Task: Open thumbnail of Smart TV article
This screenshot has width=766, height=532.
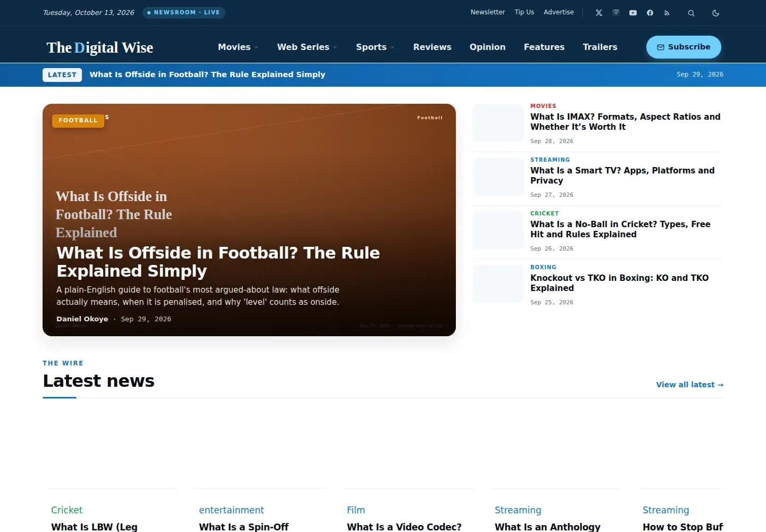Action: click(498, 177)
